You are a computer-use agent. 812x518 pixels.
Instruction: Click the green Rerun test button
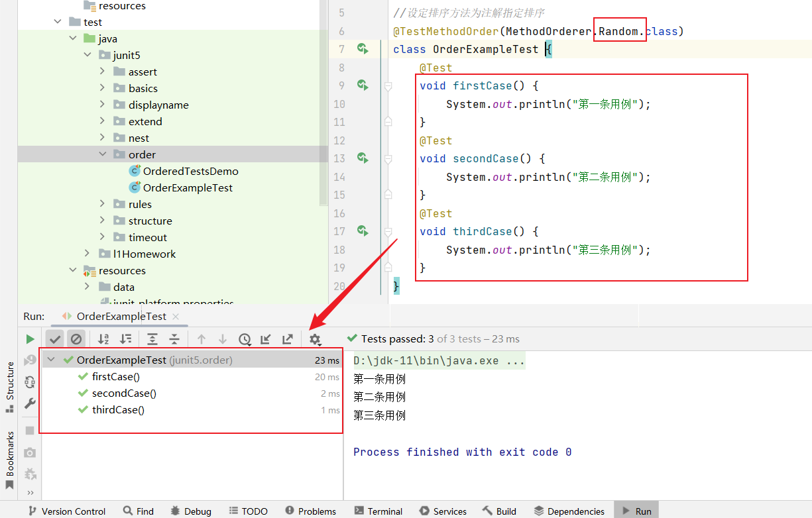click(30, 339)
